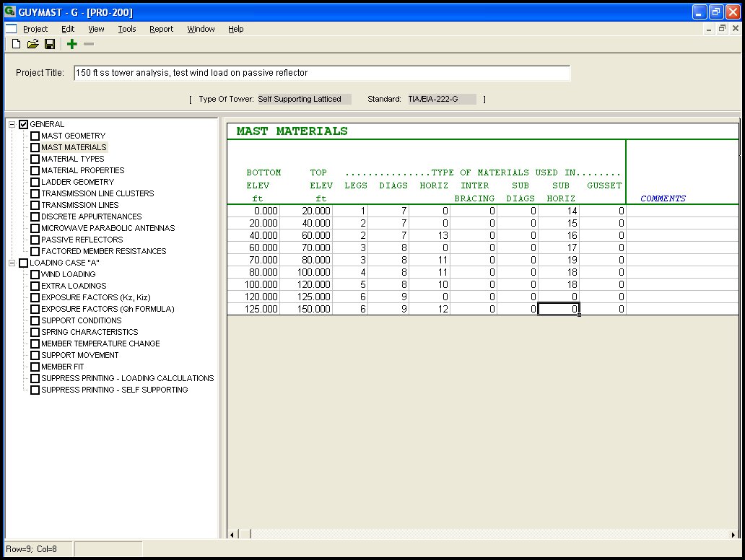Select DISCRETE APPURTENANCES tree item
The image size is (745, 560).
click(91, 216)
